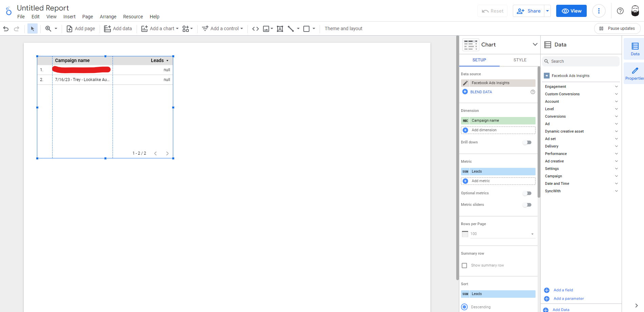The image size is (644, 312).
Task: Click the edit data source pencil icon
Action: click(465, 83)
